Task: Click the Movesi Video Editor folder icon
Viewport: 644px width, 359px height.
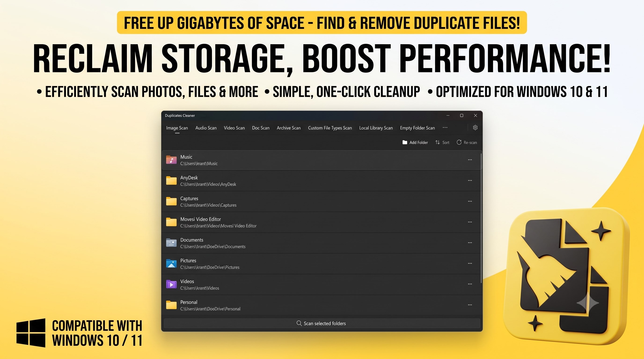Action: tap(172, 222)
